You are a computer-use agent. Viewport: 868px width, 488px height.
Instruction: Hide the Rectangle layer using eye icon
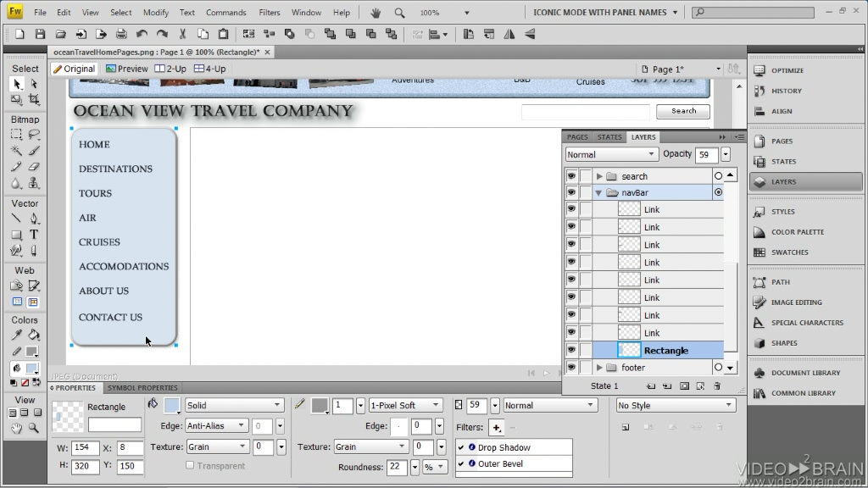[x=571, y=350]
